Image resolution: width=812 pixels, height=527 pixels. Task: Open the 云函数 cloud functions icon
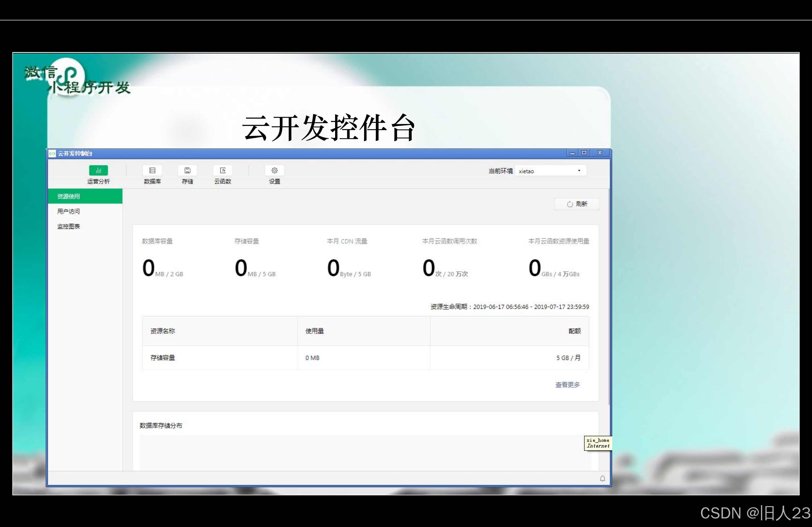coord(222,170)
